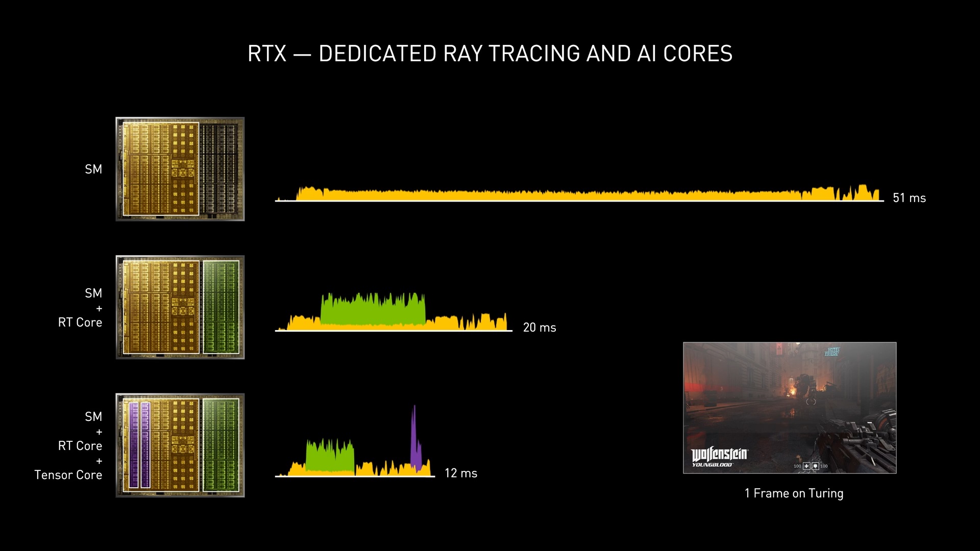Click the 1 Frame on Turing caption

(x=794, y=493)
